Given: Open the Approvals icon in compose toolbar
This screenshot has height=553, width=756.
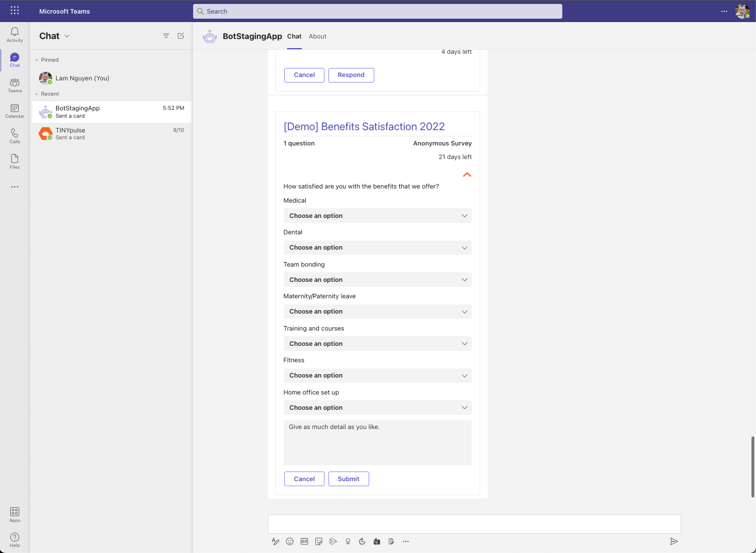Looking at the screenshot, I should point(362,541).
